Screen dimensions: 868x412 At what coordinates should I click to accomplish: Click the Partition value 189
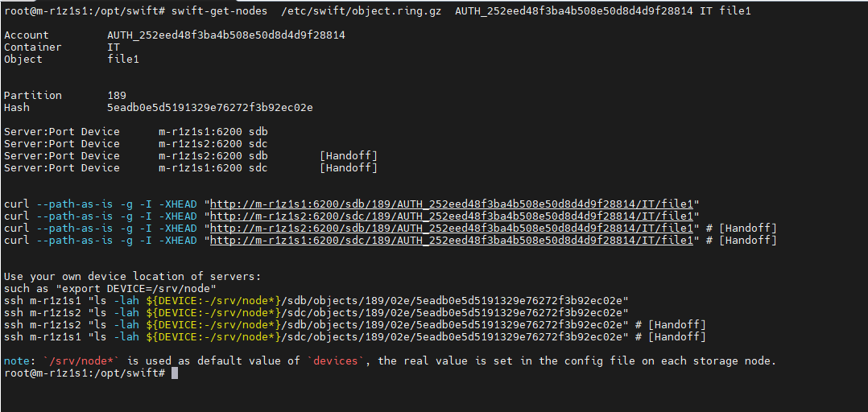tap(117, 96)
